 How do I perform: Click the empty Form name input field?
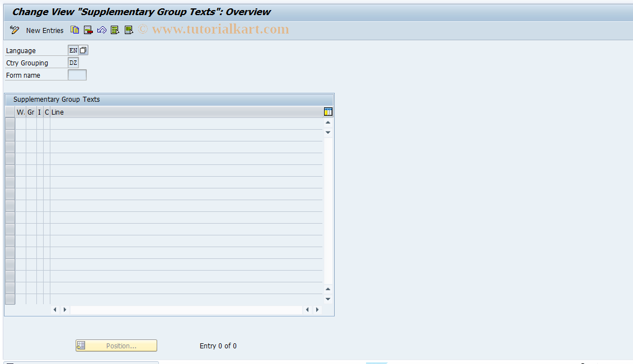point(77,75)
